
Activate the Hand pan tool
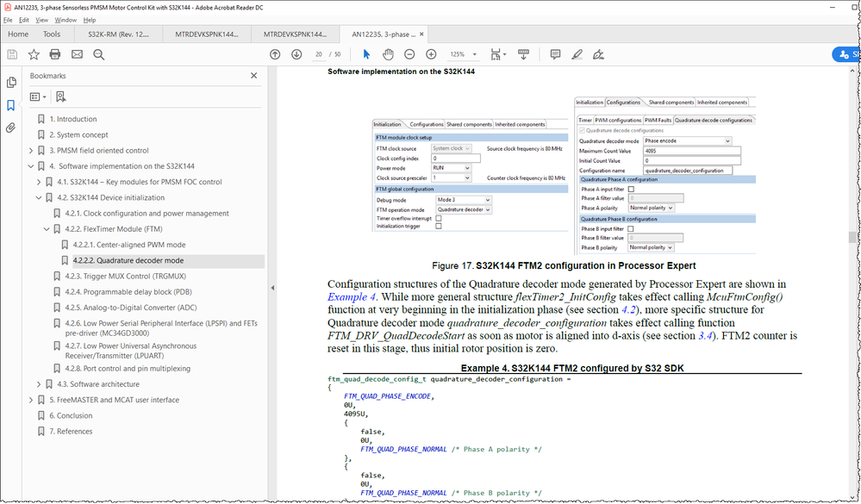click(388, 54)
